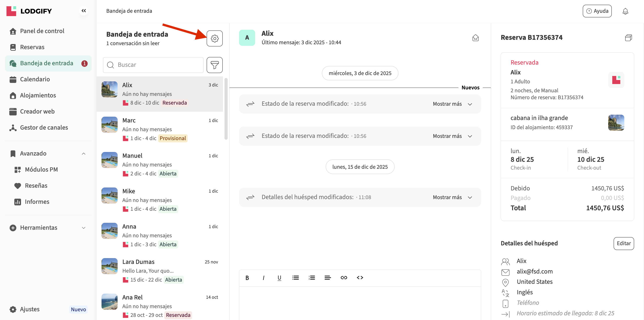Open Calendario from the sidebar
Screen dimensions: 644x320
click(35, 79)
